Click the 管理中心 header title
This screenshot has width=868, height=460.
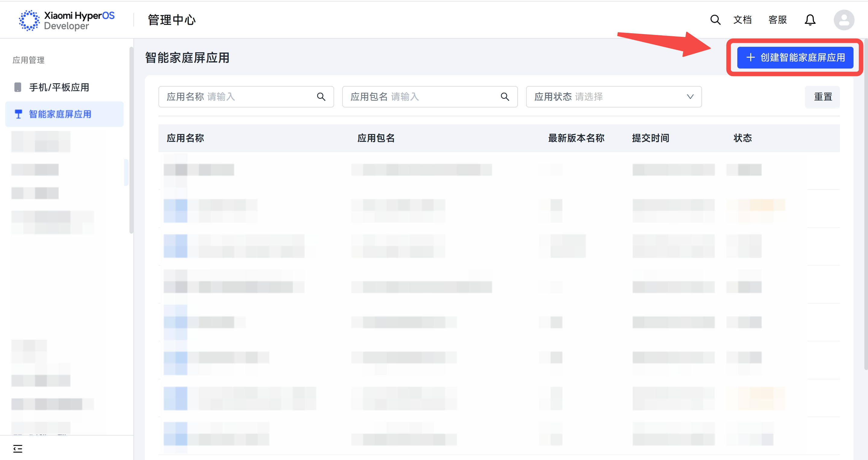coord(171,20)
